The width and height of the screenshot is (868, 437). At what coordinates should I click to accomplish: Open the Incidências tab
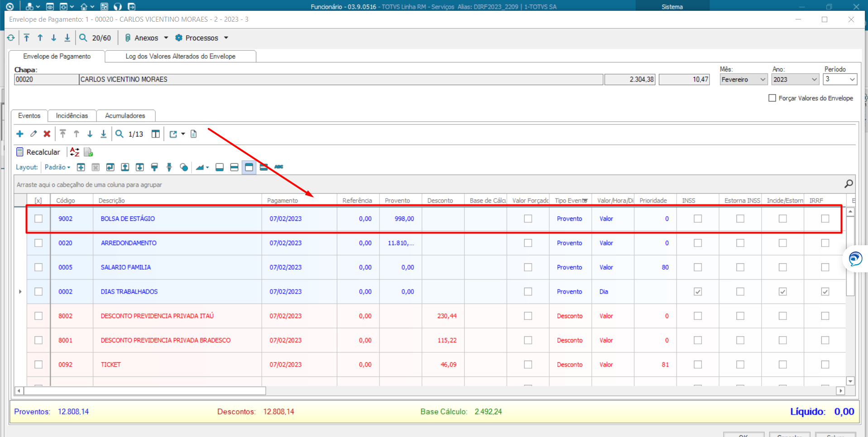72,116
